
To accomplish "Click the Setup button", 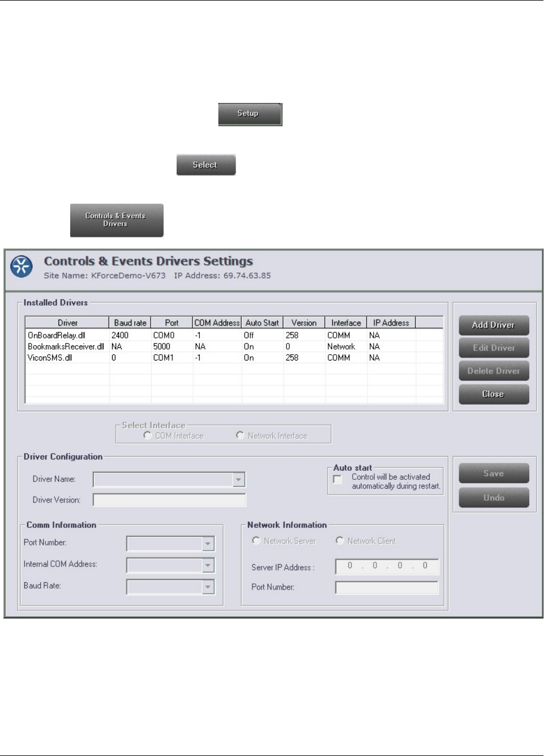I will pos(250,114).
